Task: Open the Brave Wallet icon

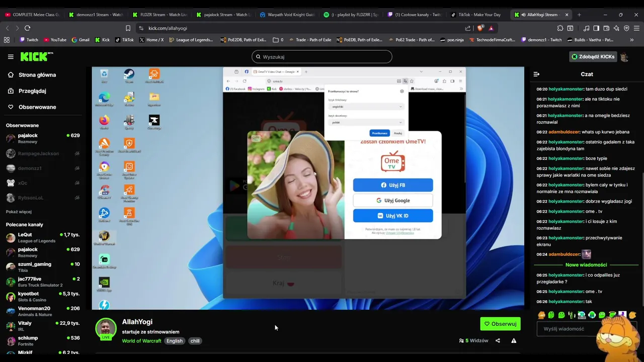Action: [606, 28]
